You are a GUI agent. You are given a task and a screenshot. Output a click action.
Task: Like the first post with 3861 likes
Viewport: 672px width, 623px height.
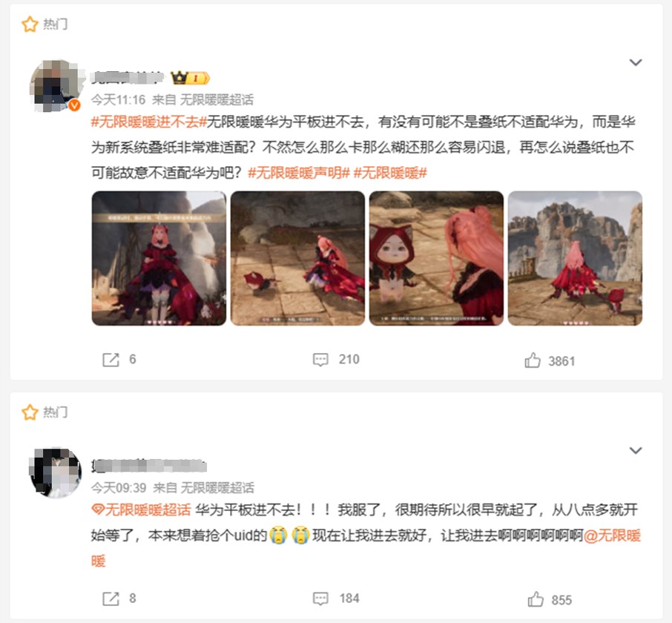[x=533, y=360]
